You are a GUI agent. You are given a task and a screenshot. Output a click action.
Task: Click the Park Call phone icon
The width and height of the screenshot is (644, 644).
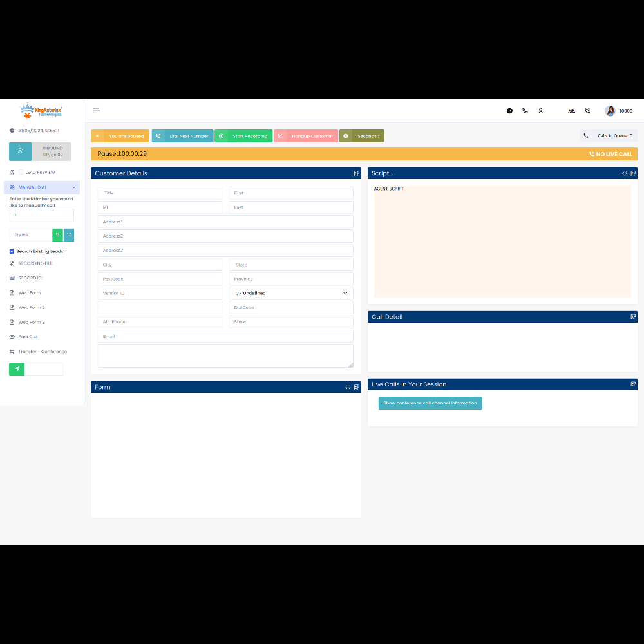12,337
